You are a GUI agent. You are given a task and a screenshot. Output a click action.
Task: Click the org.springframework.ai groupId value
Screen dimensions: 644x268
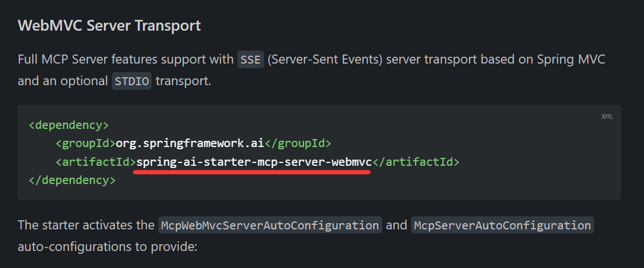click(190, 143)
